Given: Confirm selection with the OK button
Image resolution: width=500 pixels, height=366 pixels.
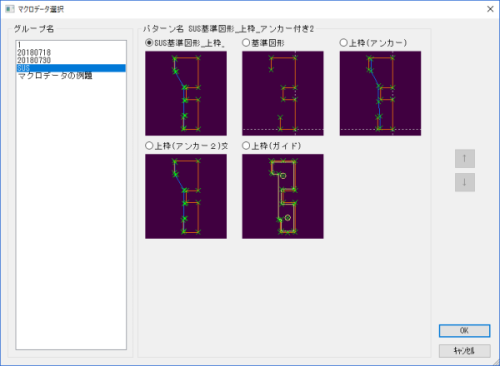Looking at the screenshot, I should (464, 331).
